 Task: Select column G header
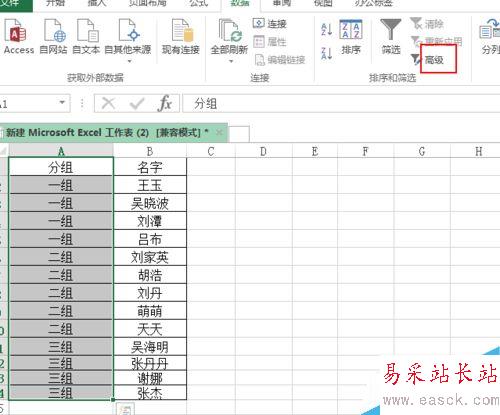pos(422,151)
